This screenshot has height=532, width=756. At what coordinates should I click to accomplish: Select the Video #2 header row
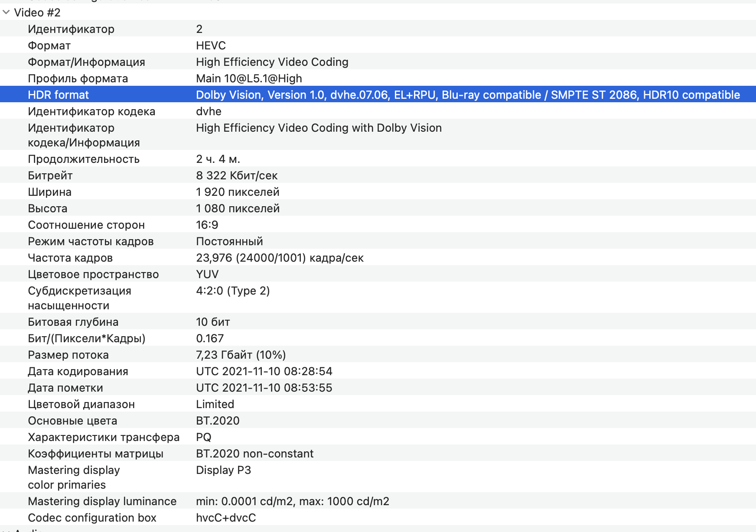click(37, 13)
